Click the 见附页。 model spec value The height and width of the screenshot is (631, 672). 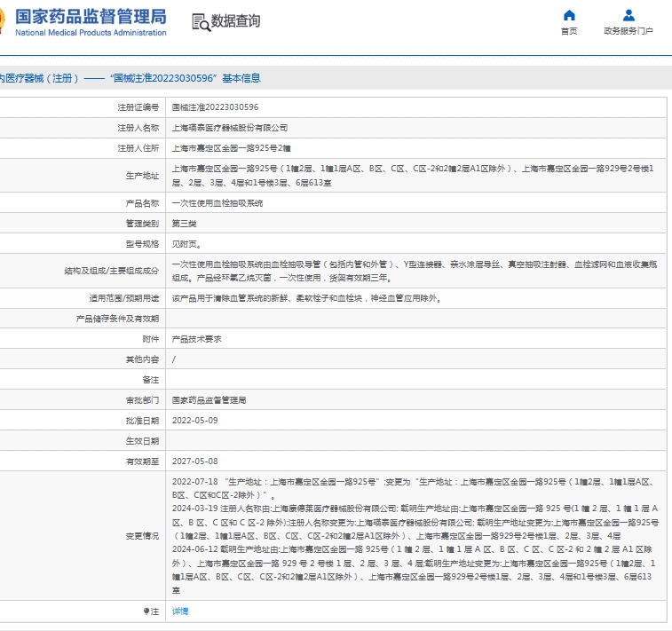point(186,244)
